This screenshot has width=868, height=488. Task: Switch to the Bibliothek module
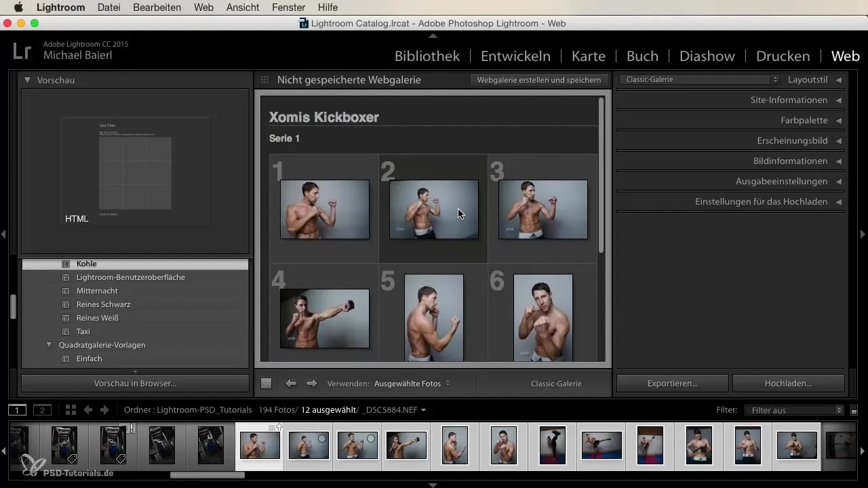click(427, 56)
